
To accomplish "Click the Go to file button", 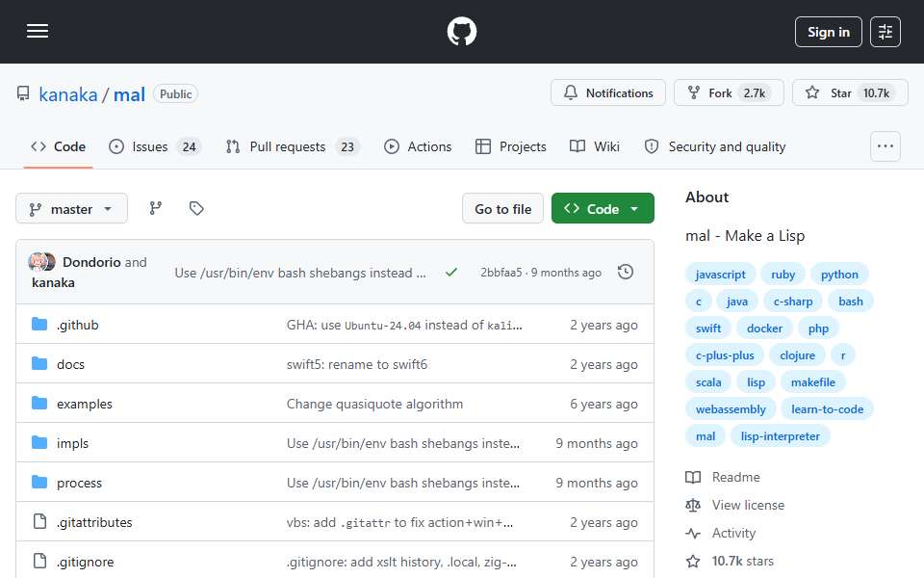I will click(502, 209).
